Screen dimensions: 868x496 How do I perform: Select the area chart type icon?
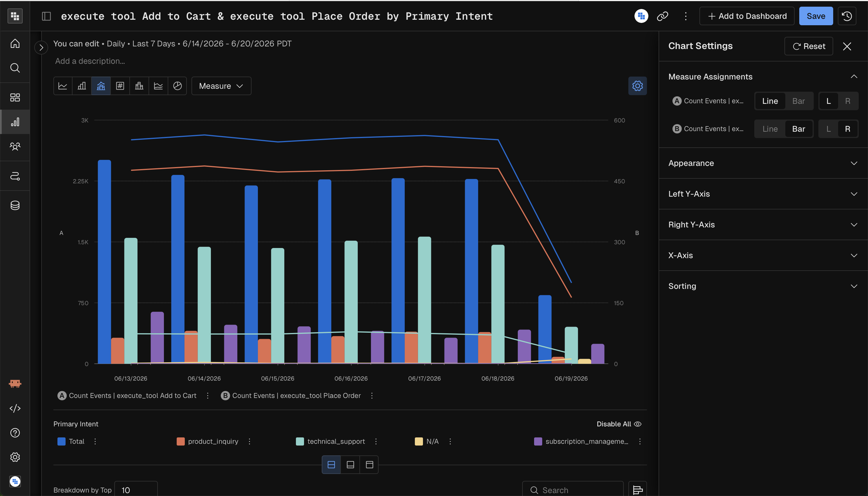coord(158,86)
